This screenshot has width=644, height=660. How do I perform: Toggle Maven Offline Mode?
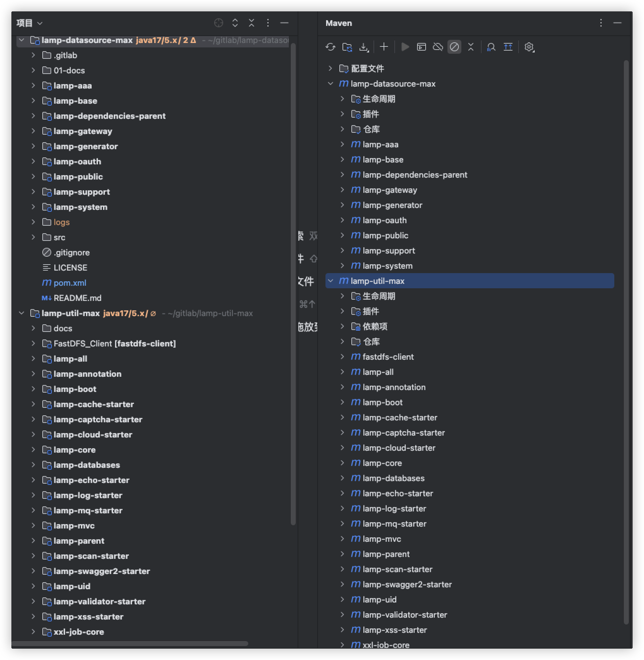click(438, 47)
